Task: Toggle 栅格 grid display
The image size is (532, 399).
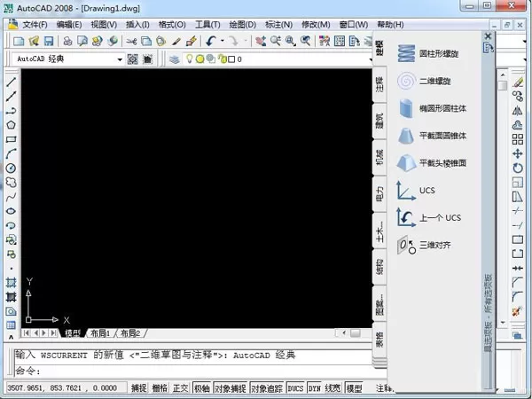Action: (x=160, y=387)
